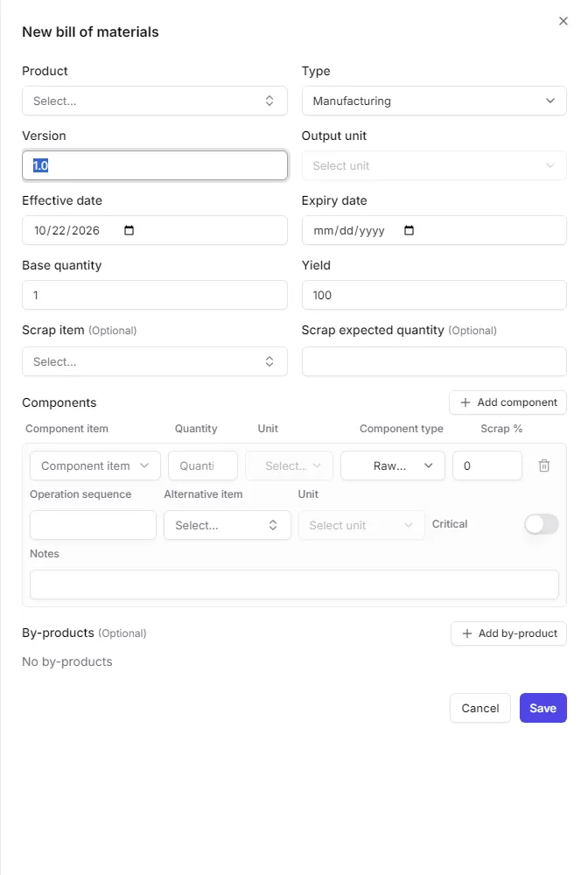588x875 pixels.
Task: Click the Base quantity input
Action: (155, 295)
